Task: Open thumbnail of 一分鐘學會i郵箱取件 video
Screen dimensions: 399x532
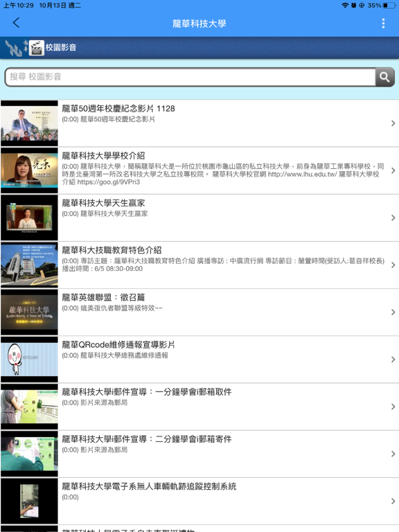Action: [x=29, y=407]
